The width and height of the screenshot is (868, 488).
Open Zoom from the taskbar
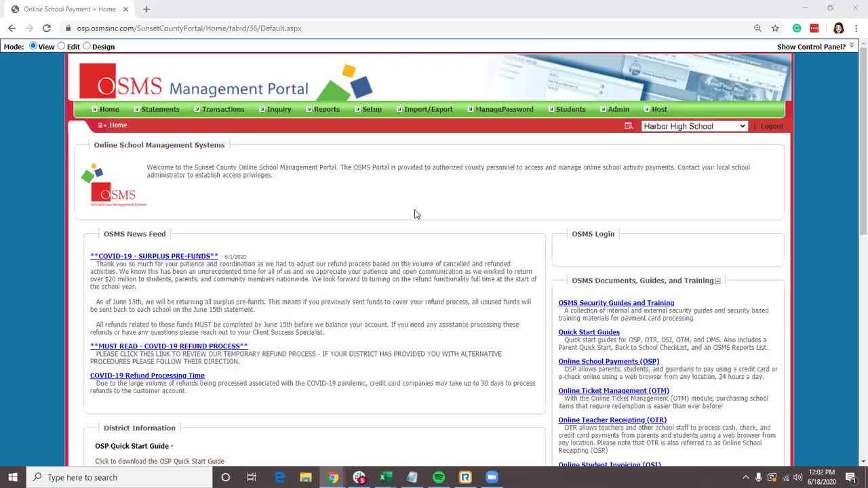492,477
